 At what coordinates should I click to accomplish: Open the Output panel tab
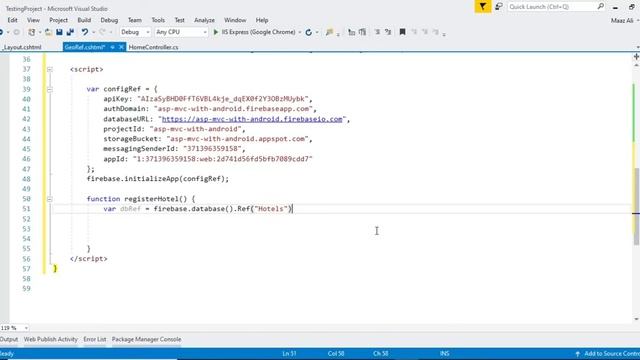(9, 340)
